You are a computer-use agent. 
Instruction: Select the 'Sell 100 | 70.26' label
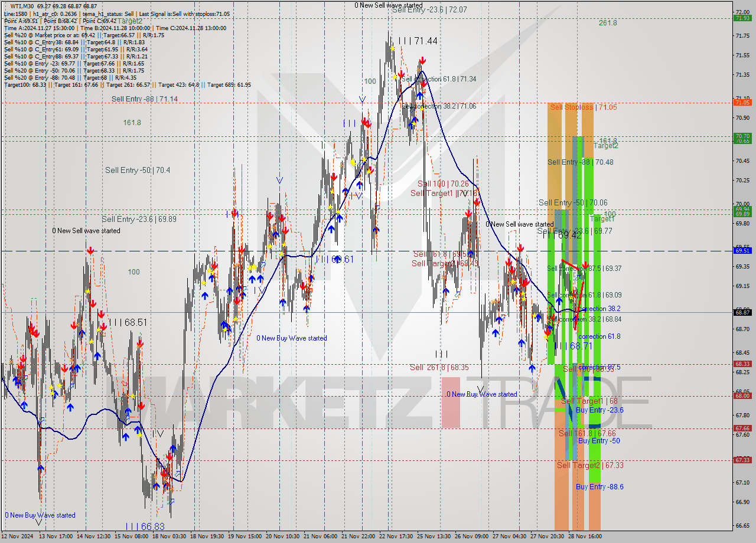(x=443, y=184)
